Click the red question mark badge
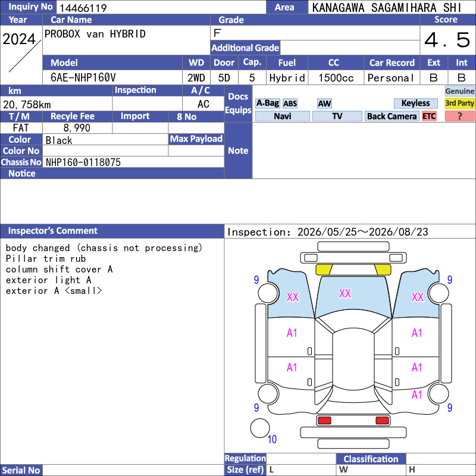Image resolution: width=476 pixels, height=476 pixels. click(x=459, y=116)
